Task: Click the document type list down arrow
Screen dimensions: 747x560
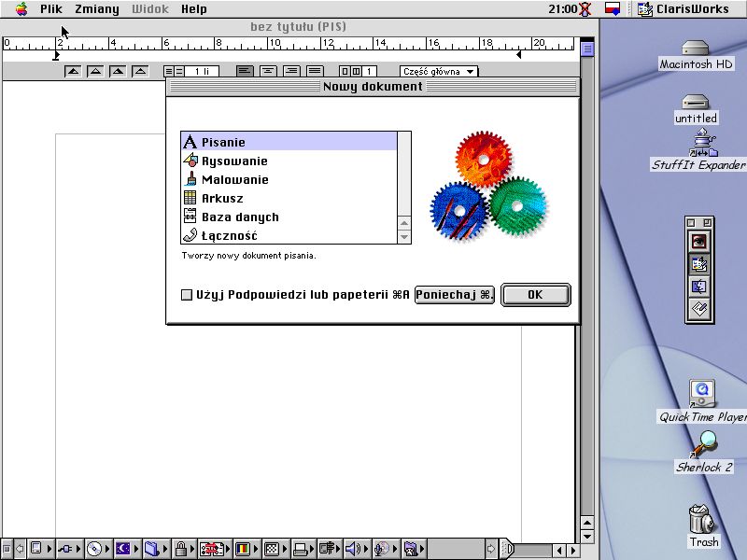Action: [x=404, y=237]
